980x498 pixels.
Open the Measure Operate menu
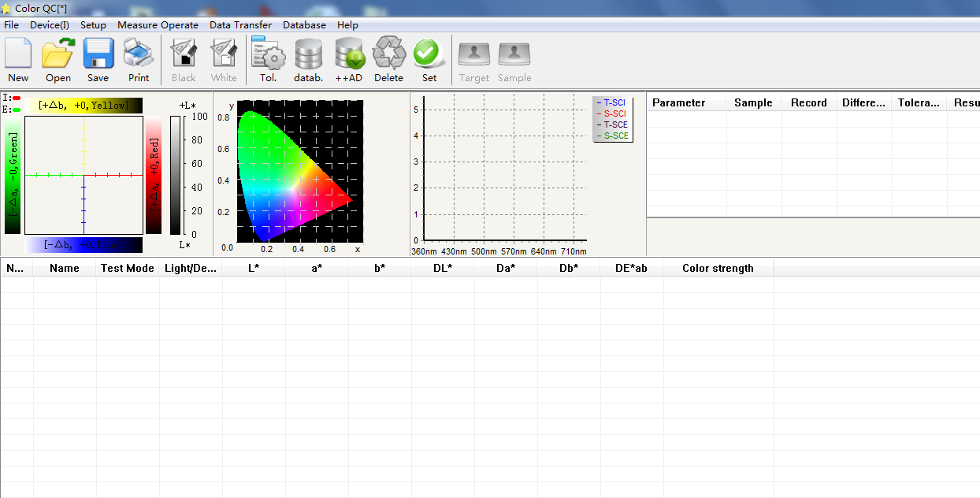click(158, 25)
